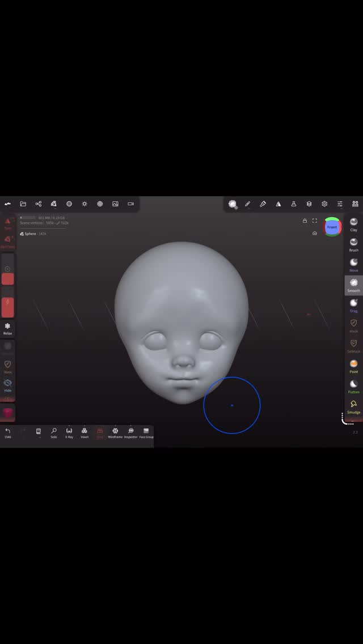Select the Move tool

[x=353, y=265]
